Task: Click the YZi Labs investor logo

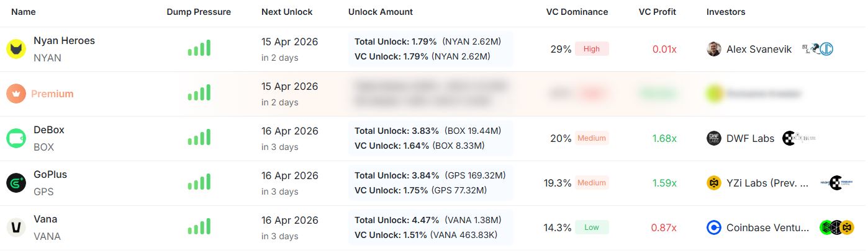Action: click(x=714, y=183)
